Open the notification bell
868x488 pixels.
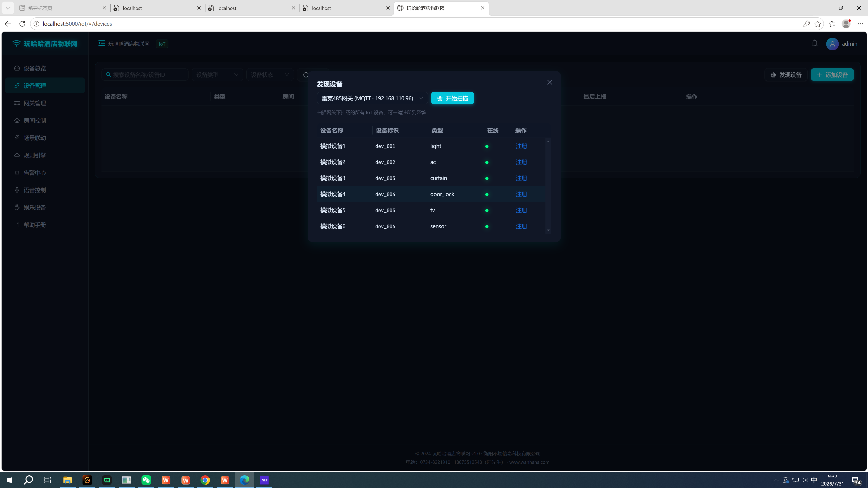(x=814, y=43)
